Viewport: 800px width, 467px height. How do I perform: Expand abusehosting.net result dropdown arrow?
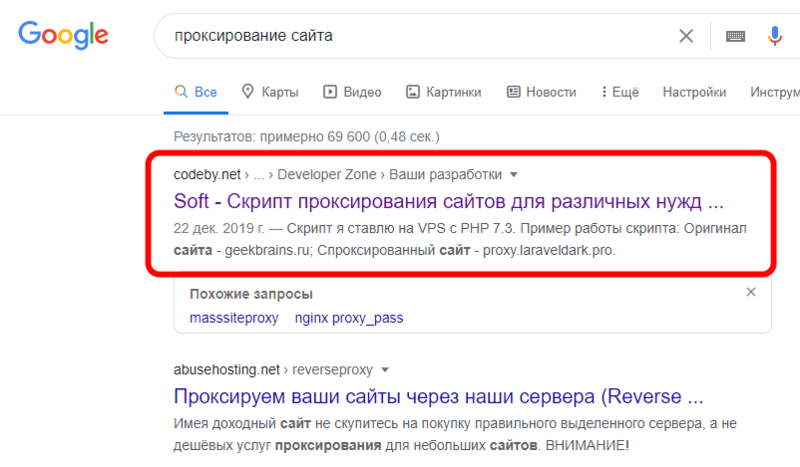coord(385,370)
